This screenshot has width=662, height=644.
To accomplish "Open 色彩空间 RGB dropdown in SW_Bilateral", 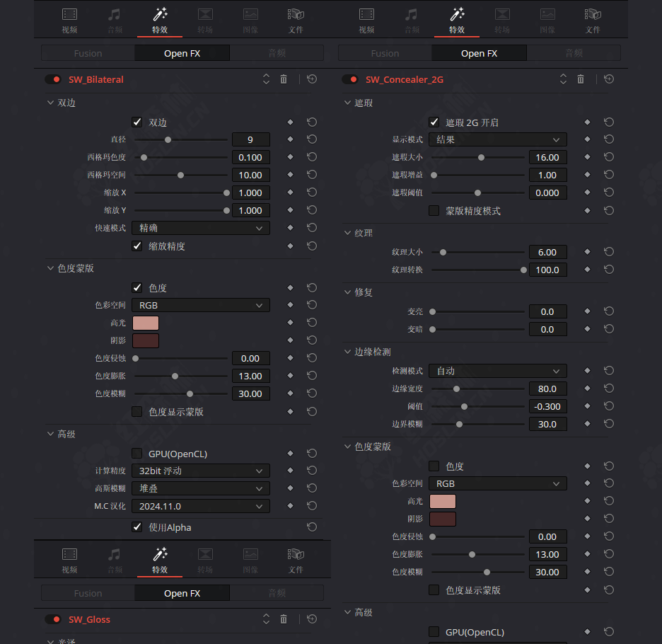I will [x=201, y=305].
